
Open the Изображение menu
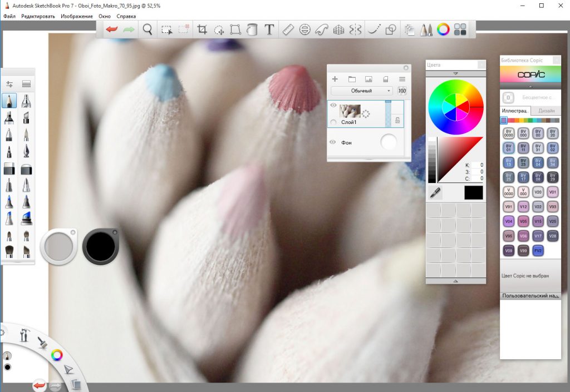[x=77, y=16]
